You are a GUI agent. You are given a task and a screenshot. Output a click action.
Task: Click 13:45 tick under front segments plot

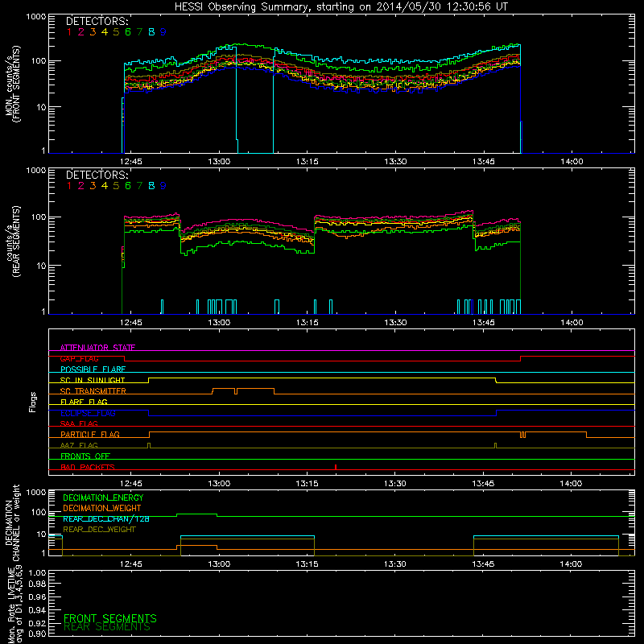pyautogui.click(x=484, y=162)
